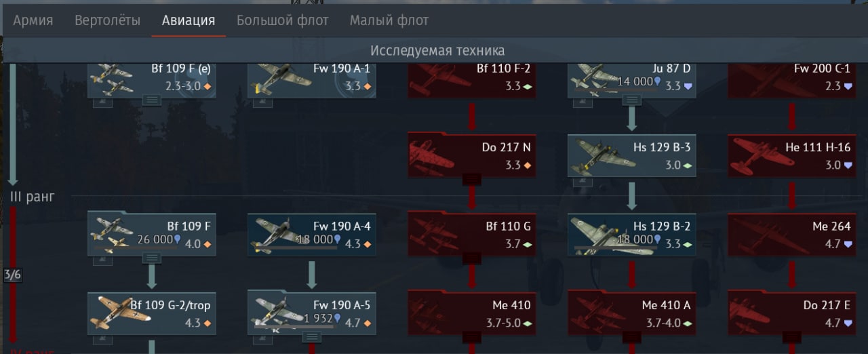Image resolution: width=868 pixels, height=354 pixels.
Task: Select the Bf 109 G-2/trop aircraft
Action: click(x=151, y=313)
